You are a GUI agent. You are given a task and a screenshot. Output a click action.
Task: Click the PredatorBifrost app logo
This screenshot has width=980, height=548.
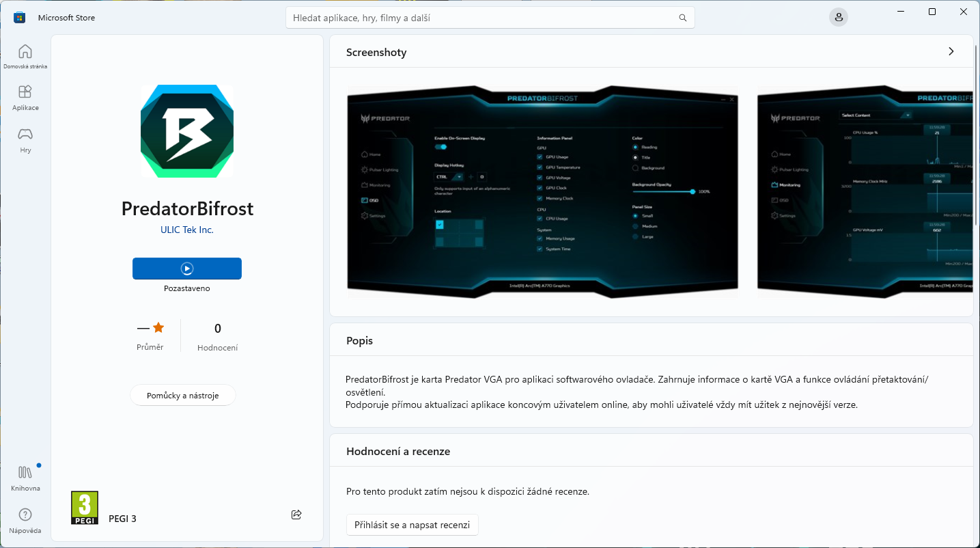186,131
